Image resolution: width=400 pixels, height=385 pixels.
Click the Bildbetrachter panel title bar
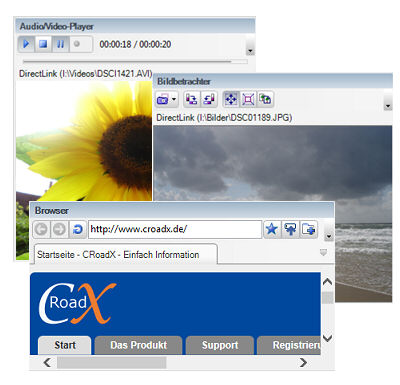click(273, 81)
